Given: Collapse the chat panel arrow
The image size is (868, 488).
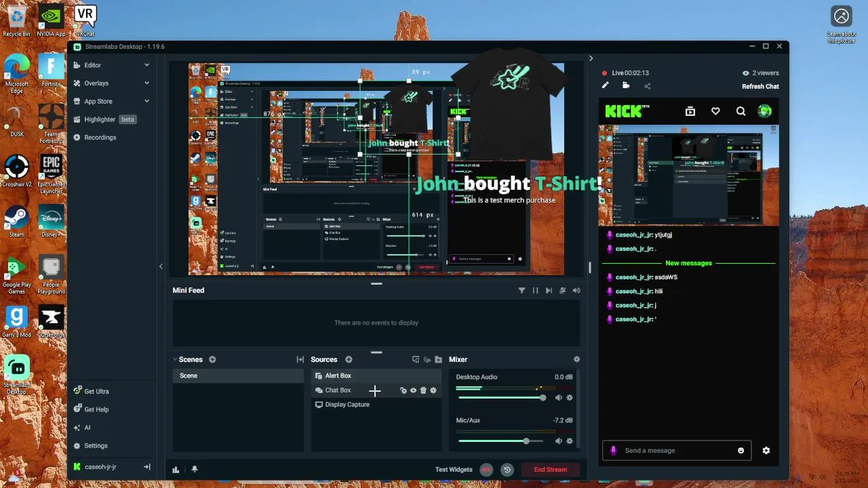Looking at the screenshot, I should 591,58.
